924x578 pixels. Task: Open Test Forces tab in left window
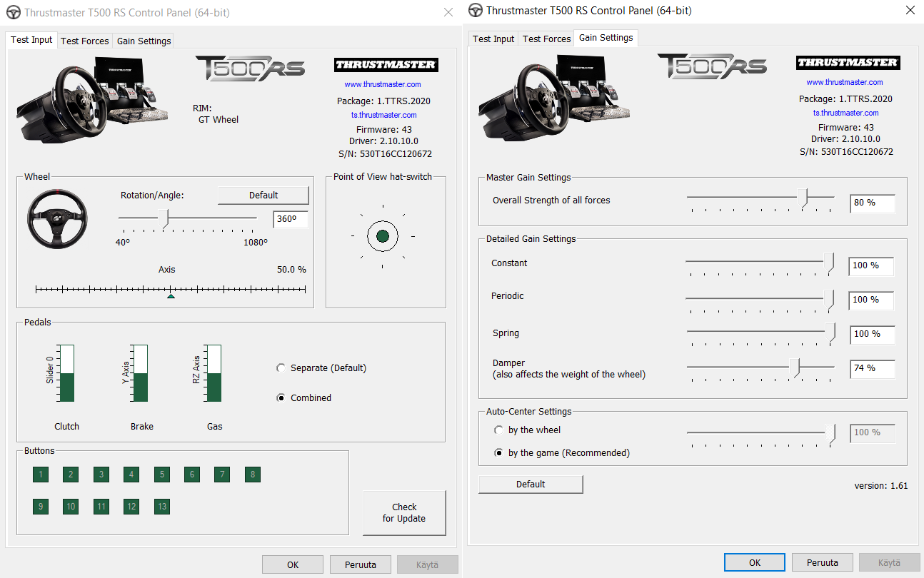point(85,41)
